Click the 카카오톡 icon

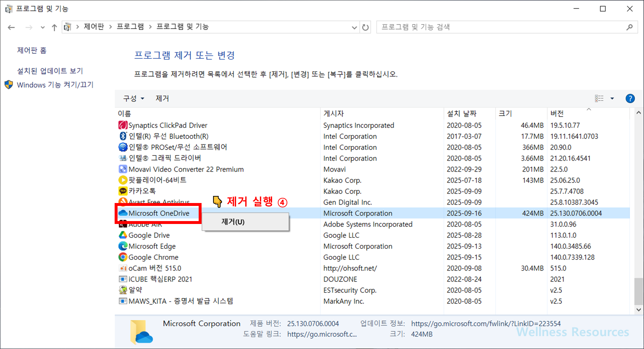(123, 191)
